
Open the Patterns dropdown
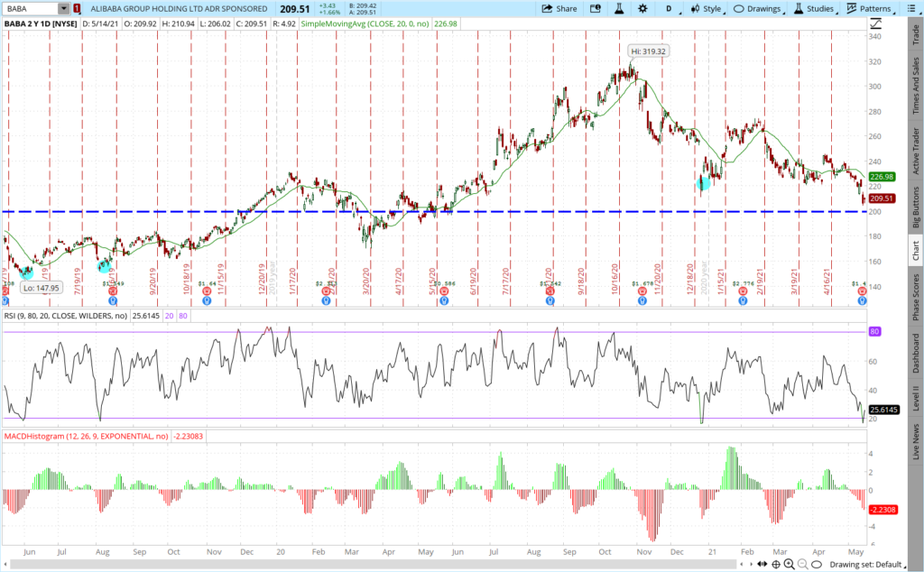(x=870, y=8)
